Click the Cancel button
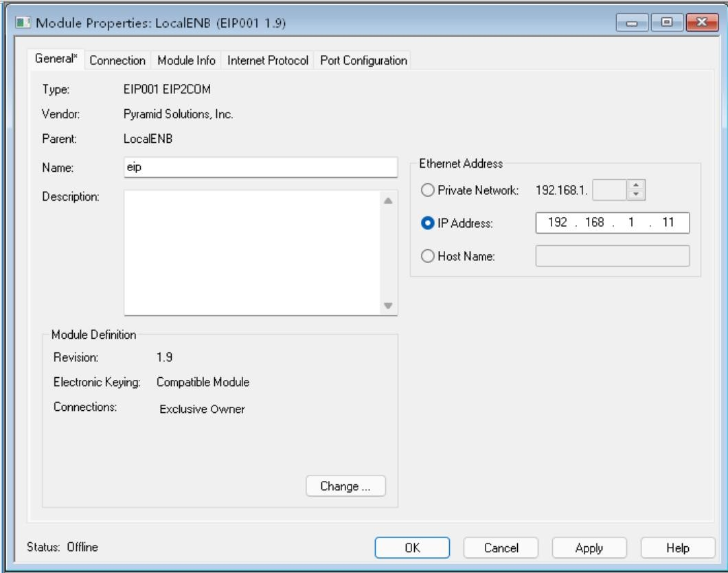 pos(501,548)
